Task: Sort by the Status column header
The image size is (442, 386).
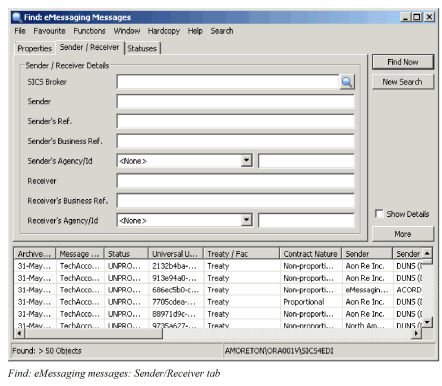Action: [126, 254]
